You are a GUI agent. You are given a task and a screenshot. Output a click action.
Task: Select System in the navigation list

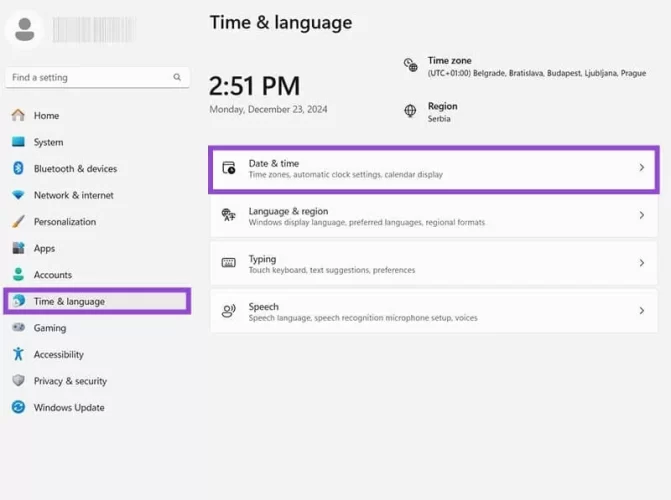tap(48, 142)
